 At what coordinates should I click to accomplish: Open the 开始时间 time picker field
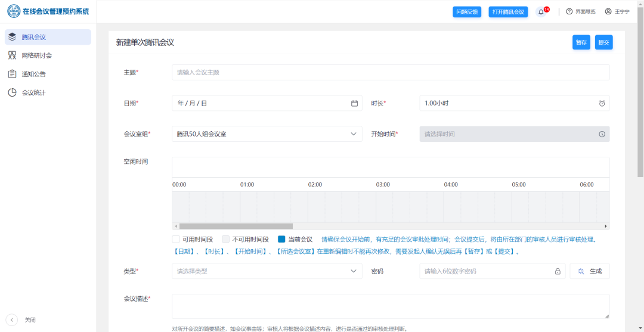[x=515, y=134]
